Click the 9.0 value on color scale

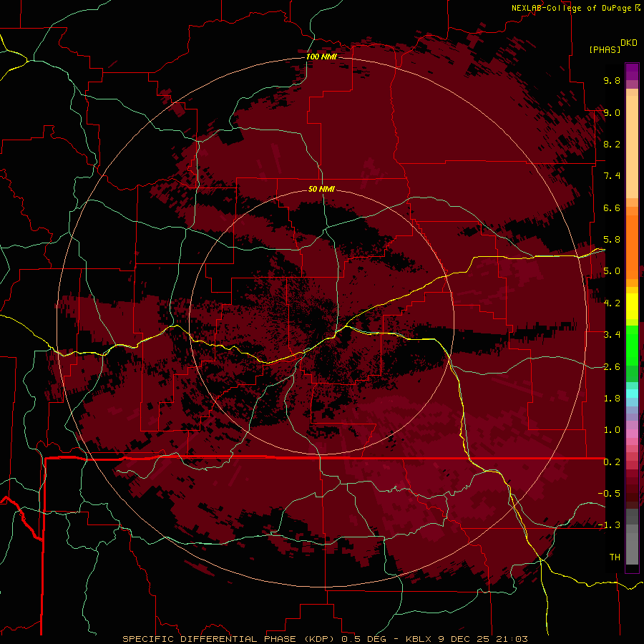[x=612, y=112]
